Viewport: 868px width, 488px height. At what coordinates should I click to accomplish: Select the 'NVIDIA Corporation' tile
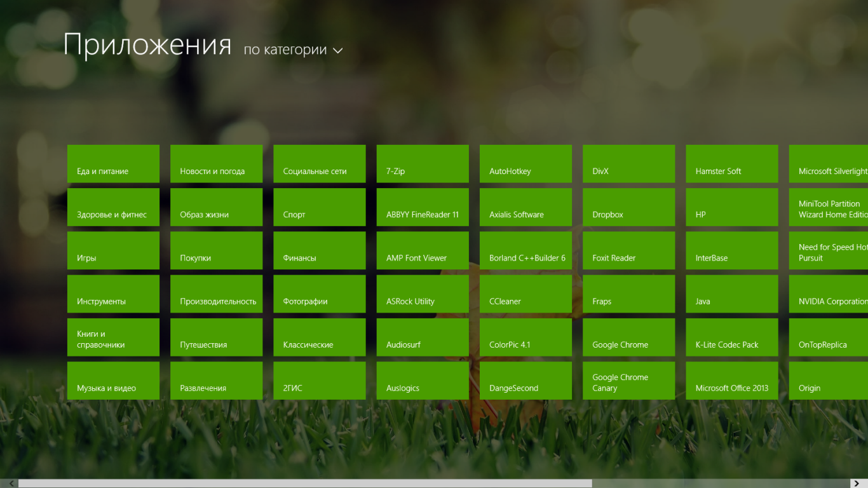(829, 294)
